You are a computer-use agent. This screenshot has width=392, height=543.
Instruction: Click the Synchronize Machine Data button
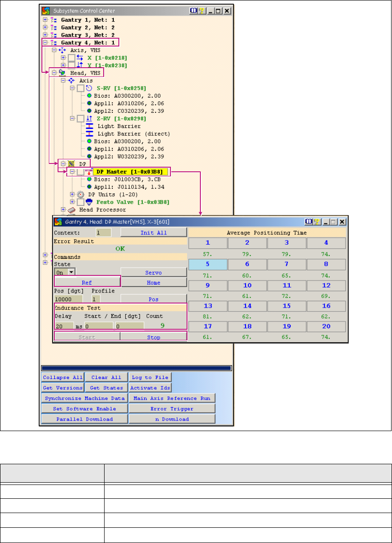(x=84, y=398)
